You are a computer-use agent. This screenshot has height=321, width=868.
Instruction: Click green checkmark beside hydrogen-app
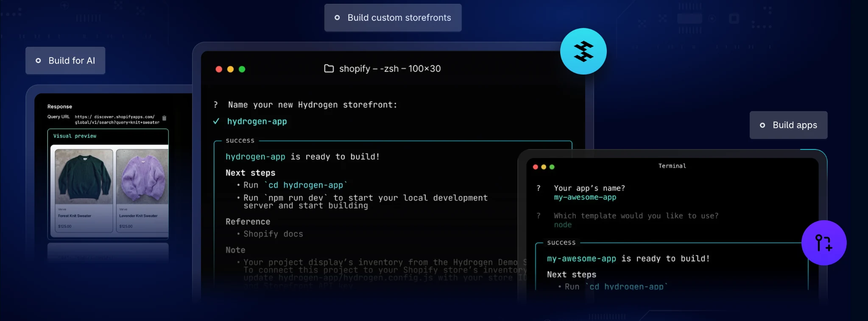click(216, 122)
